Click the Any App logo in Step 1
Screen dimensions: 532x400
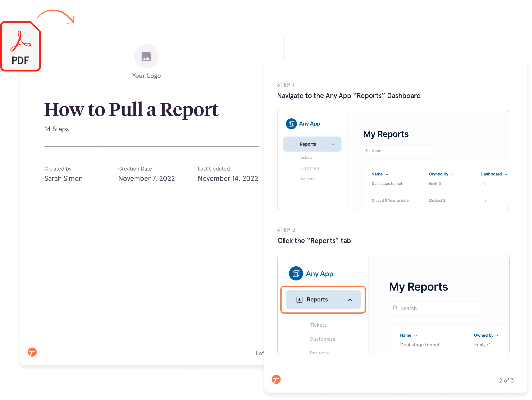tap(291, 124)
